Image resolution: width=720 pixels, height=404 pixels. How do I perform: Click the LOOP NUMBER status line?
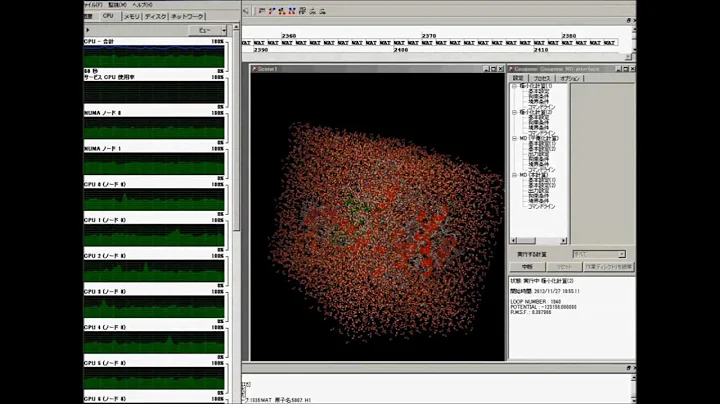point(535,302)
